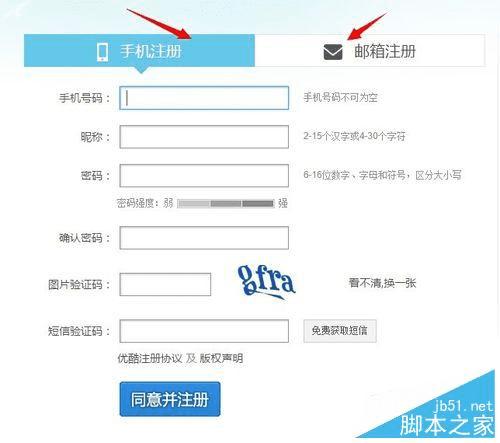Screen dimensions: 500x443
Task: Open the 优酷注册协议 link
Action: (150, 359)
